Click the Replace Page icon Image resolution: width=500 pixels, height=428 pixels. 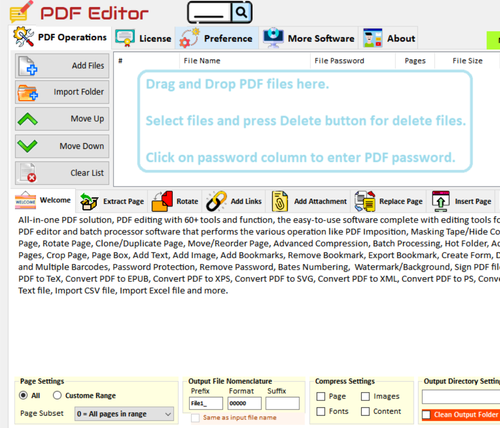pos(365,201)
